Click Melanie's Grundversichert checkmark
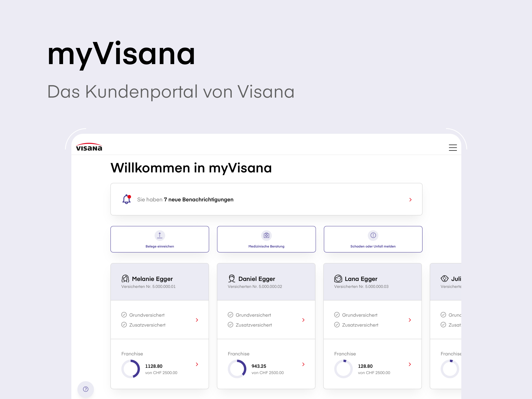This screenshot has height=399, width=532. tap(124, 315)
